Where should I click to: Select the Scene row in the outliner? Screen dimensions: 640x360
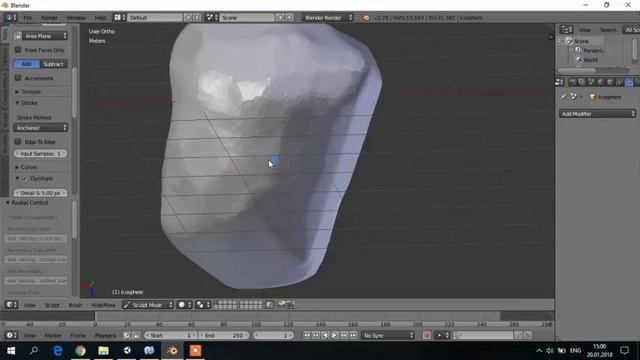pyautogui.click(x=581, y=41)
